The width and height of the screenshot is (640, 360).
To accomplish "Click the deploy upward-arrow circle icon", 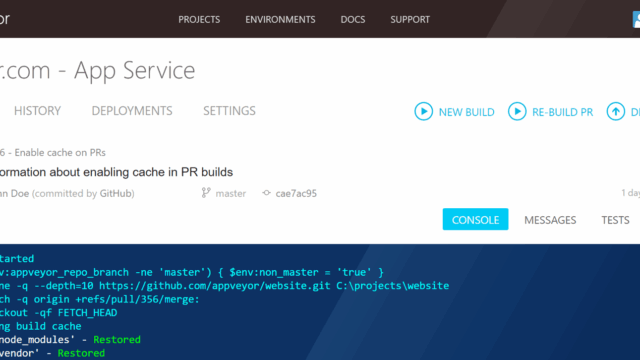I will [x=616, y=111].
